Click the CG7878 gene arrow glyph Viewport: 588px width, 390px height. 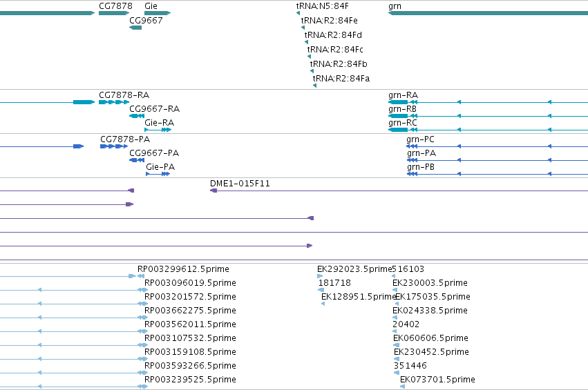tap(114, 13)
